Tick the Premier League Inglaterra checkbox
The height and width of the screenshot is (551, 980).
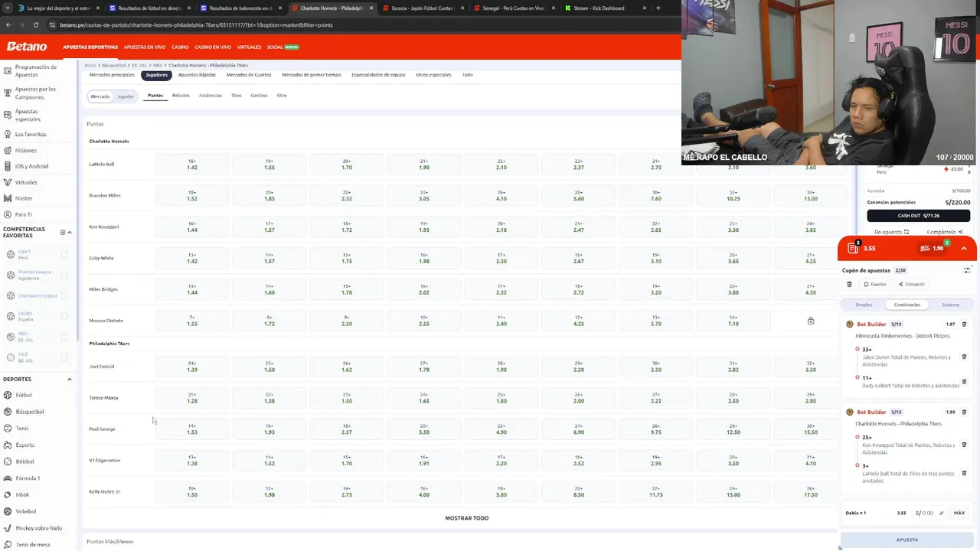click(x=64, y=275)
